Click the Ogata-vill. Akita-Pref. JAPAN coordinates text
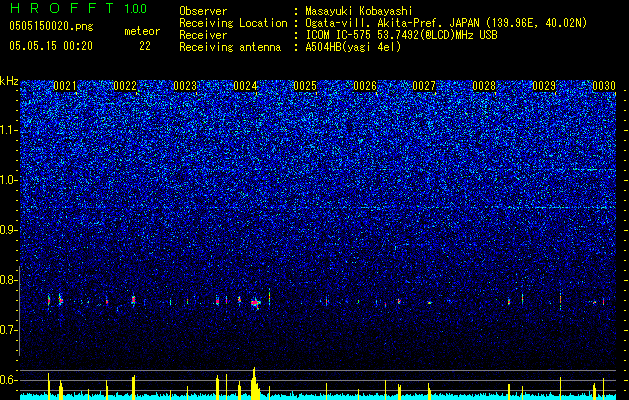629x400 pixels. [x=446, y=23]
